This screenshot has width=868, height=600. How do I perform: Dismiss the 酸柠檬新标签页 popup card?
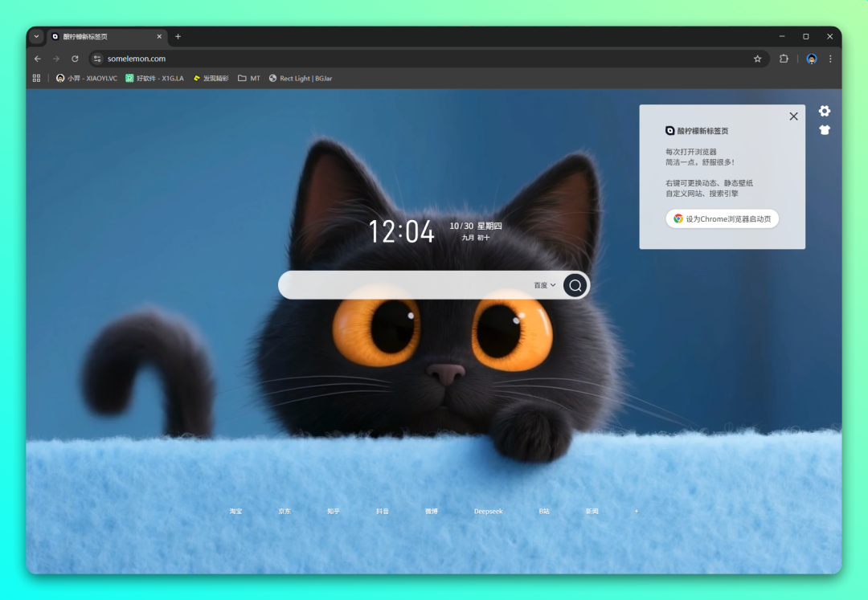click(x=793, y=116)
